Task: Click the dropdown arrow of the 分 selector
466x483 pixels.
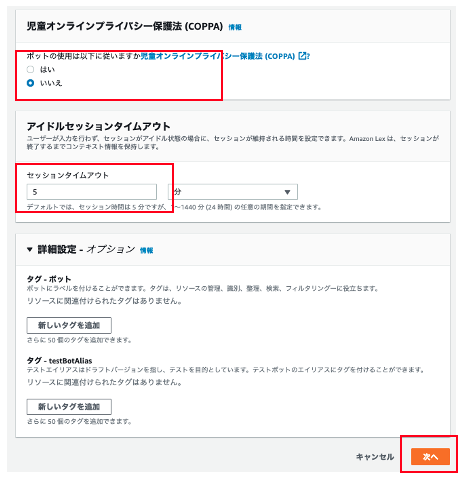Action: (287, 192)
